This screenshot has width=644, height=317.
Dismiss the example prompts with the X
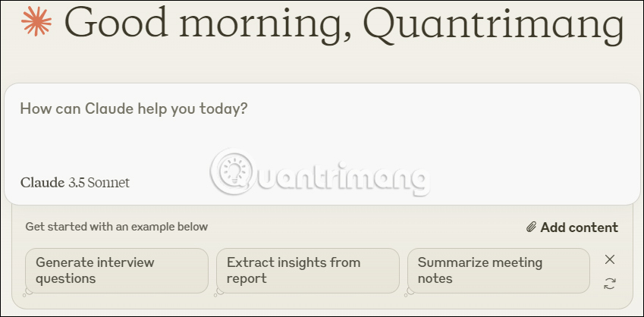click(610, 259)
